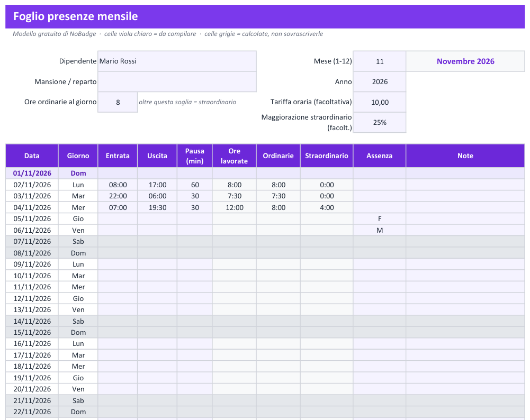Select the exit time 19:30
530x420 pixels.
coord(157,207)
